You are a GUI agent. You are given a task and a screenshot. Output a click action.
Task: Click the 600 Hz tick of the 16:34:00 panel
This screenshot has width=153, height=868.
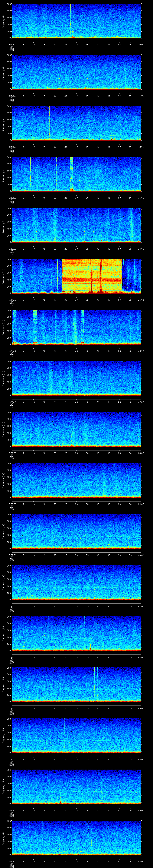point(9,273)
